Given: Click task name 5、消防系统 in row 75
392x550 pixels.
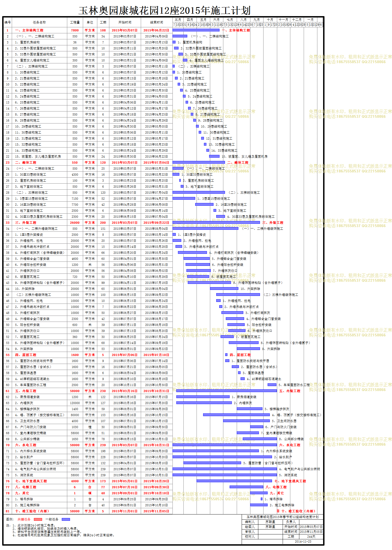Looking at the screenshot, I should [24, 475].
